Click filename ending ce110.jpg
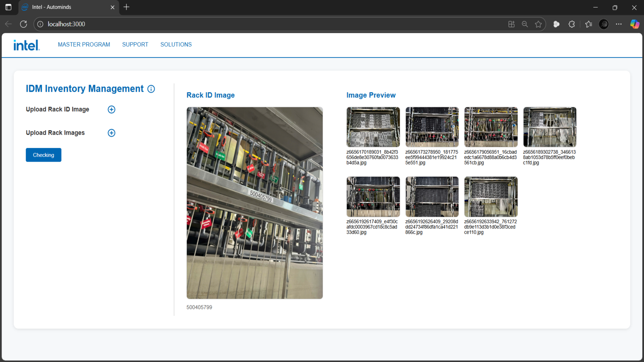This screenshot has height=362, width=644. [491, 227]
